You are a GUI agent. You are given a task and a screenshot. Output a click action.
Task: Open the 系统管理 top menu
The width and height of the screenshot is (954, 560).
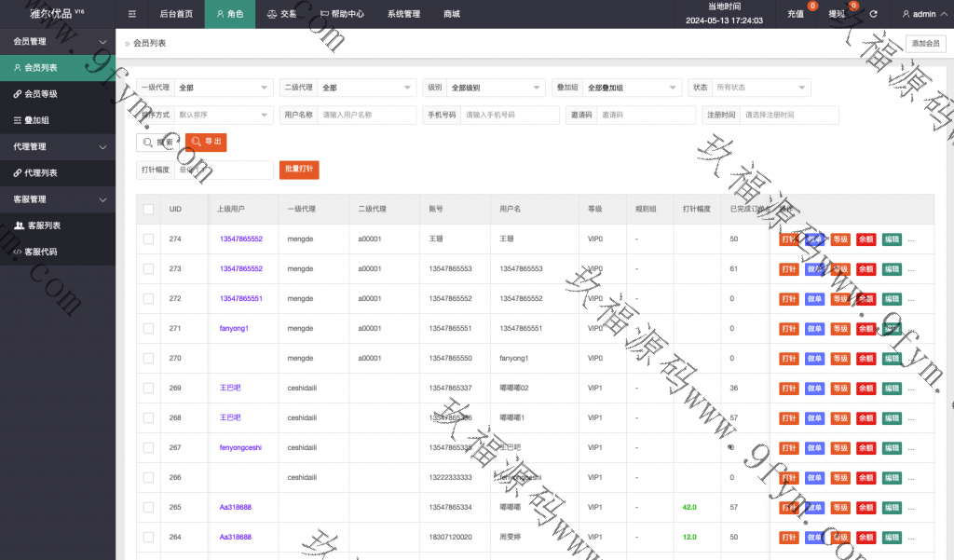(x=403, y=14)
